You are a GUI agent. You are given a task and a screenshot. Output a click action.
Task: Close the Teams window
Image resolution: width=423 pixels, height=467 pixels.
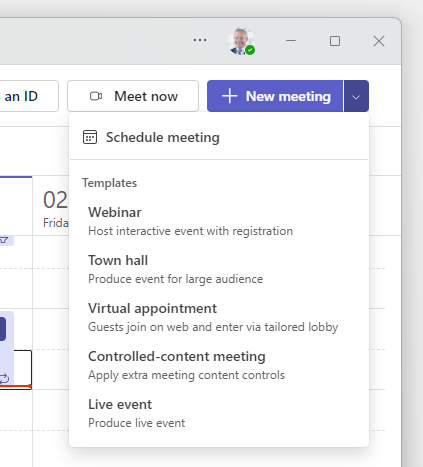click(x=379, y=41)
